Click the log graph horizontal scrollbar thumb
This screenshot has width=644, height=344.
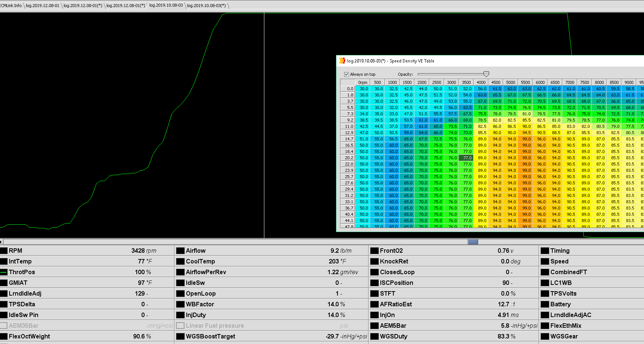click(x=473, y=242)
